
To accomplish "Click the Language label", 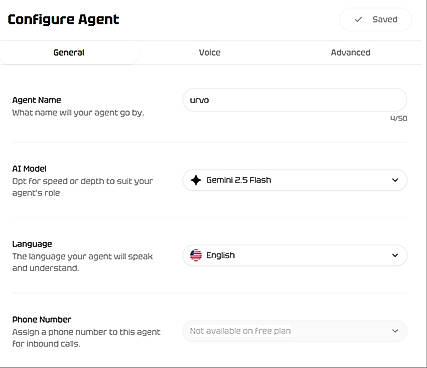I will click(32, 244).
